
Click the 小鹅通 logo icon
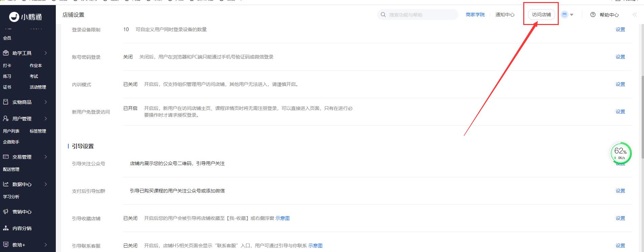14,17
